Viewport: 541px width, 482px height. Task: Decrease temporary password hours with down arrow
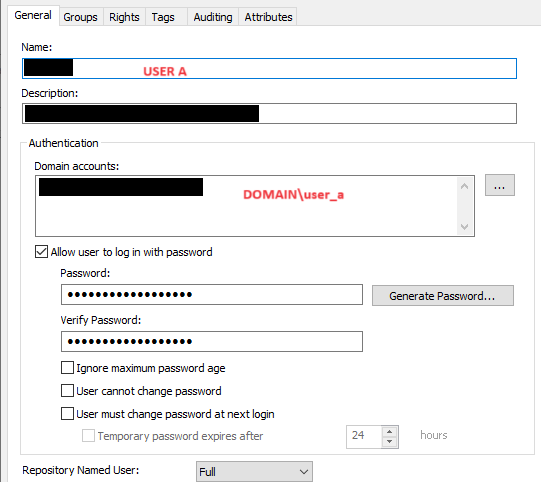coord(390,442)
